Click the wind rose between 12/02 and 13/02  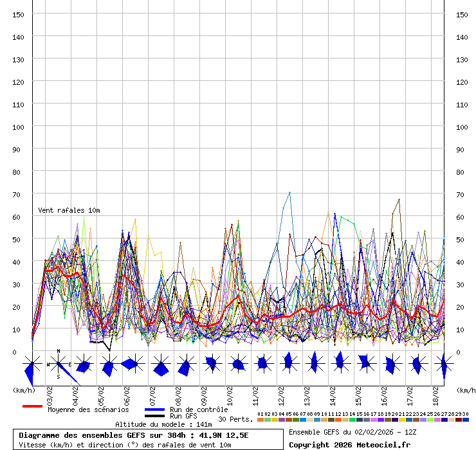[288, 363]
